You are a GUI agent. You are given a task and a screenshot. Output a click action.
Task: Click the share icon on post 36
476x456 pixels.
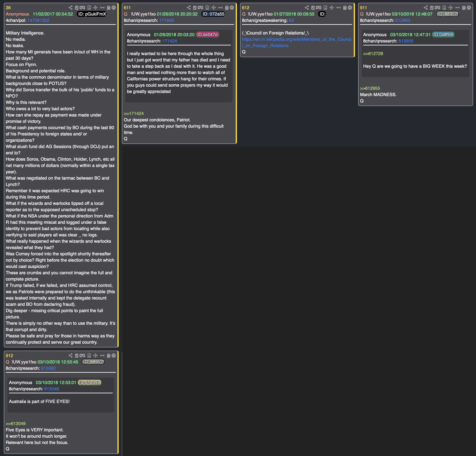click(70, 8)
